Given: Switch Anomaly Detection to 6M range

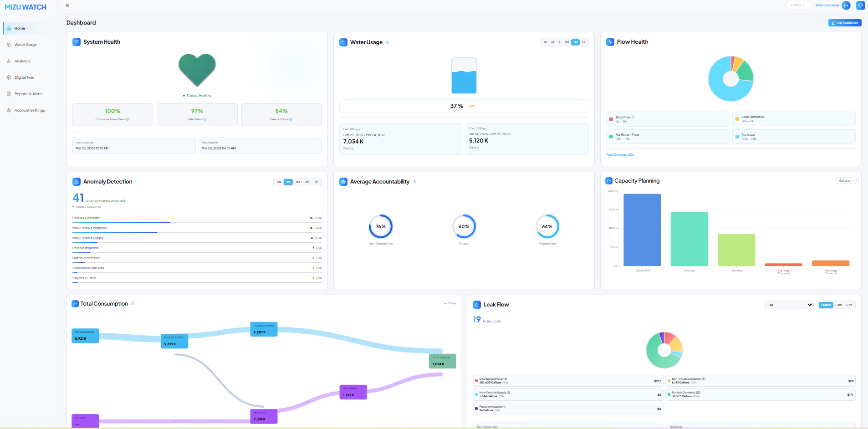Looking at the screenshot, I should click(x=307, y=182).
